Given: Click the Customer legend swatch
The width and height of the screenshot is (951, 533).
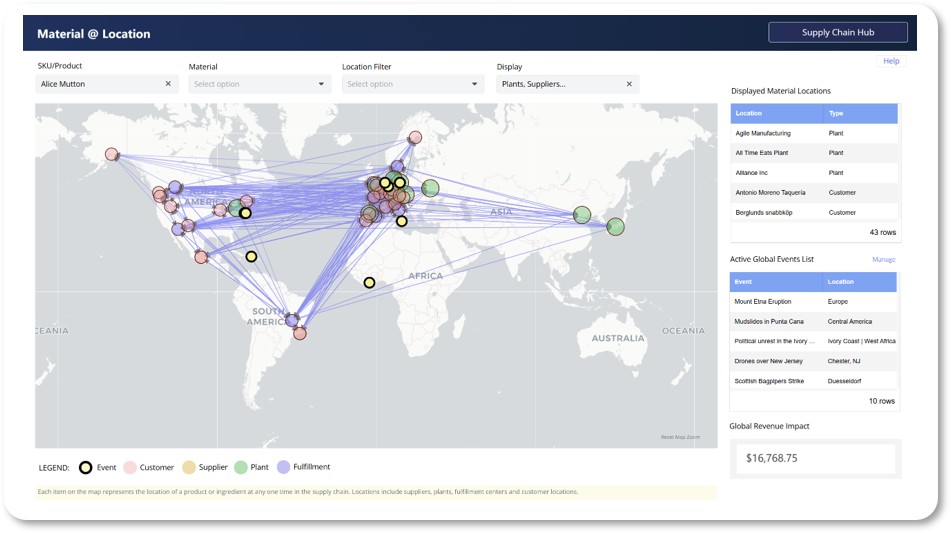Looking at the screenshot, I should [x=130, y=468].
